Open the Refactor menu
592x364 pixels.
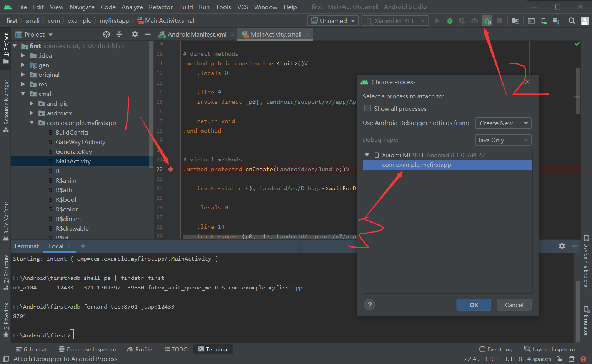[160, 7]
